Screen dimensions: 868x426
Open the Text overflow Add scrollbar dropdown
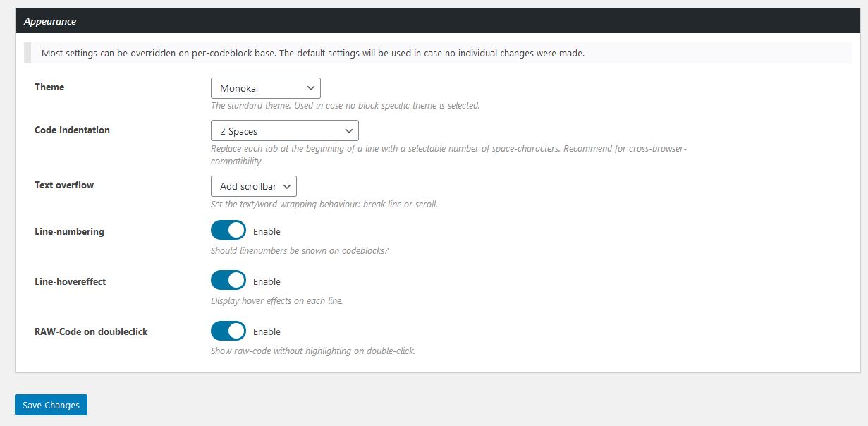(x=254, y=186)
